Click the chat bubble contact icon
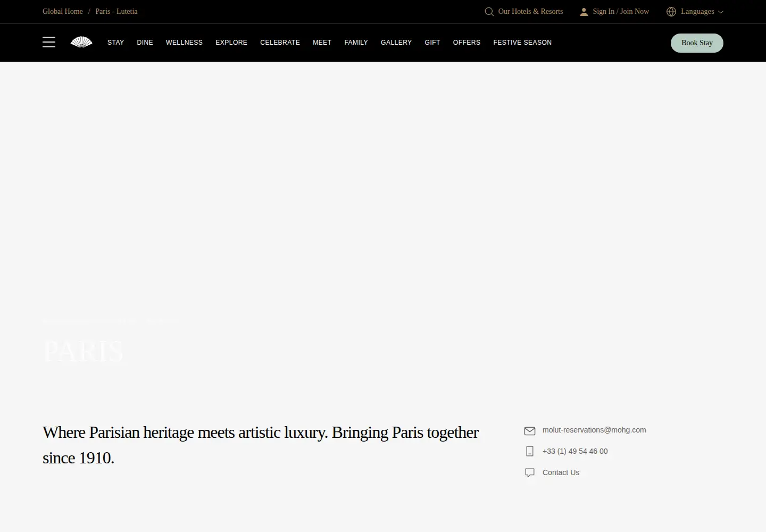Viewport: 766px width, 532px height. (530, 472)
